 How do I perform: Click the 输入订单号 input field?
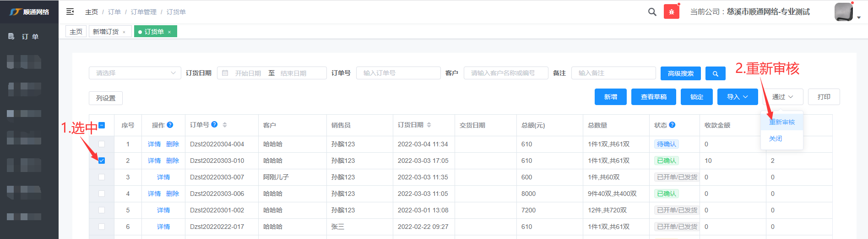(398, 73)
